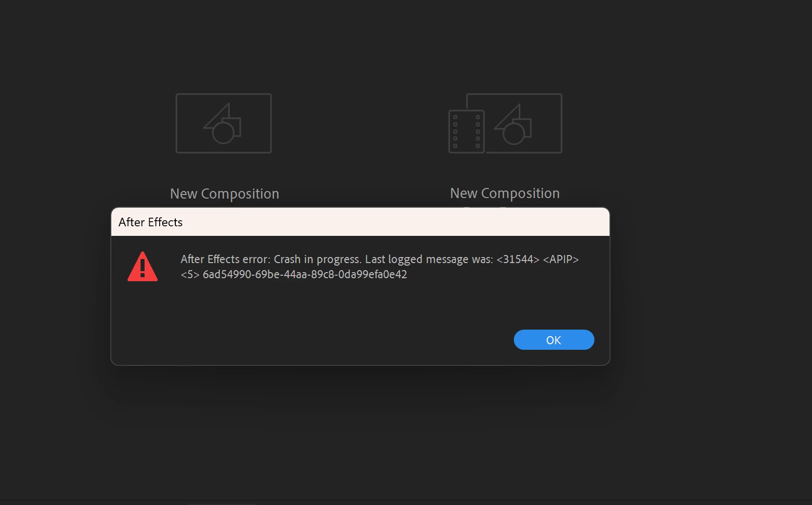Image resolution: width=812 pixels, height=505 pixels.
Task: Click the left "New Composition" label
Action: 225,194
